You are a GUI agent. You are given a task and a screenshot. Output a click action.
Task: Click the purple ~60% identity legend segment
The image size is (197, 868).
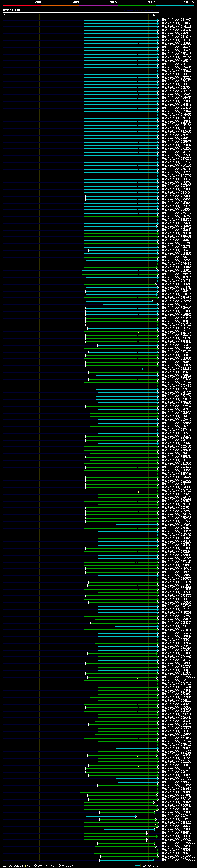pyautogui.click(x=99, y=6)
